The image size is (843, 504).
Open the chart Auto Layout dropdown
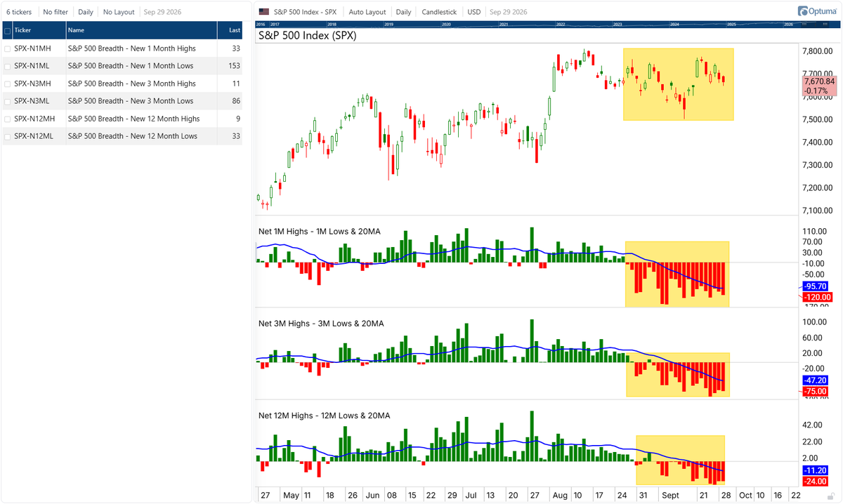tap(367, 12)
